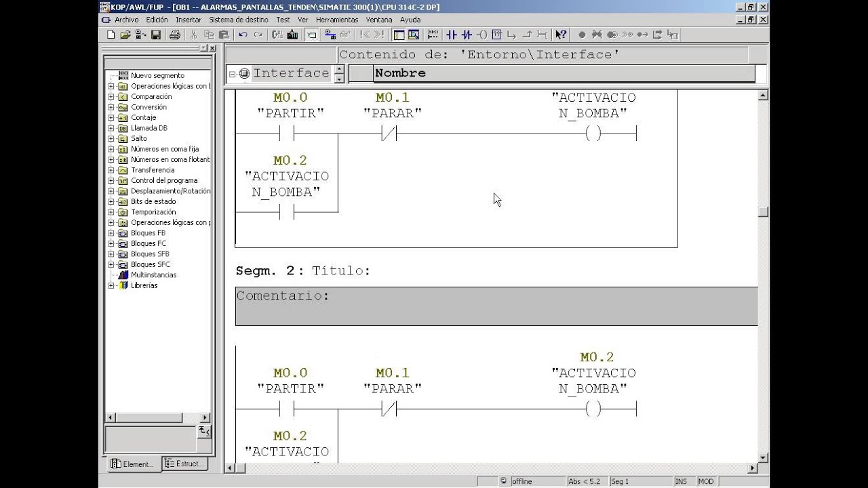868x488 pixels.
Task: Expand the Librerías folder
Action: [x=111, y=285]
